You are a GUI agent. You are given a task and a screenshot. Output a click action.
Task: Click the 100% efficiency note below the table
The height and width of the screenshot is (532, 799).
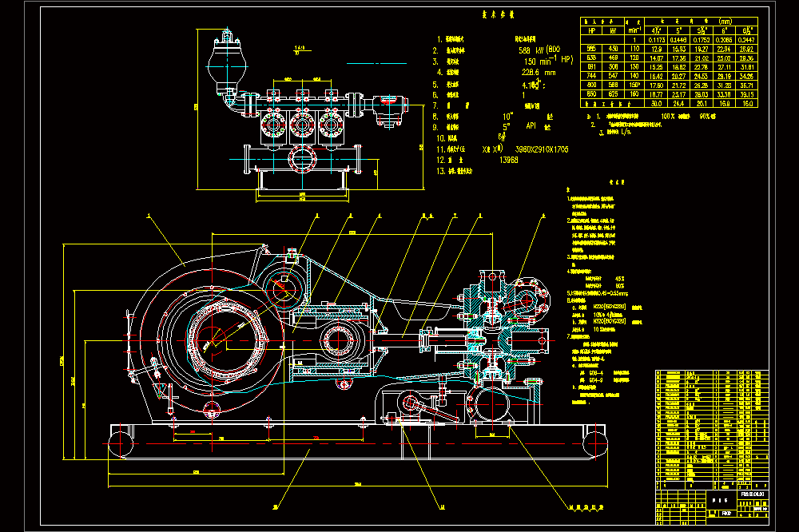click(667, 117)
